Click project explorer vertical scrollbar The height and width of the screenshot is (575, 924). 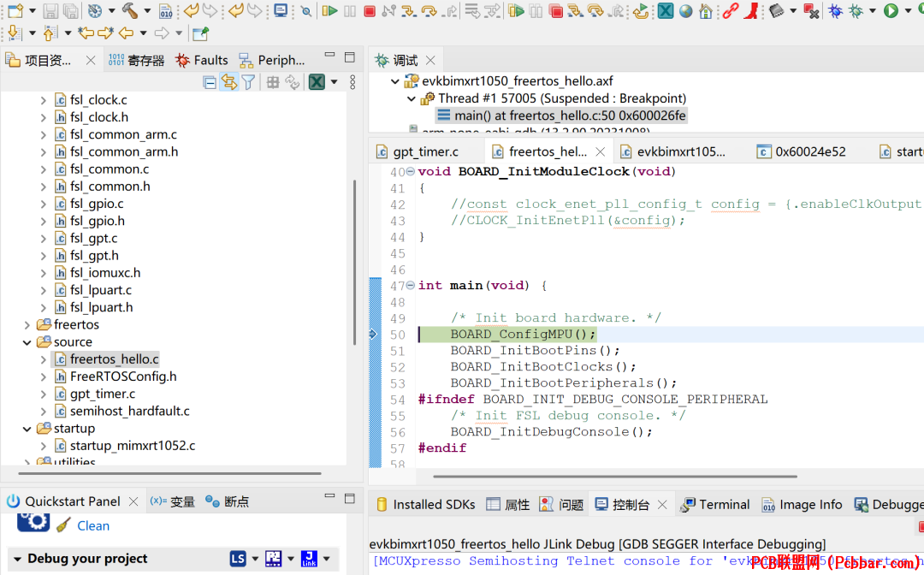click(354, 262)
